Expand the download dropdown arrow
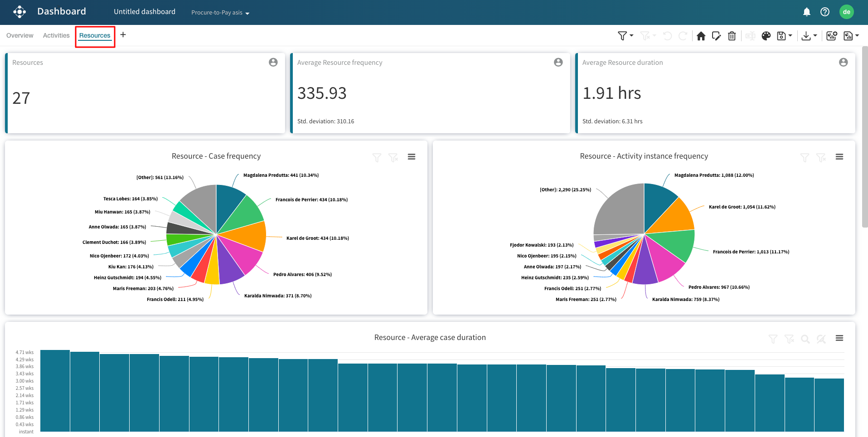 (815, 35)
